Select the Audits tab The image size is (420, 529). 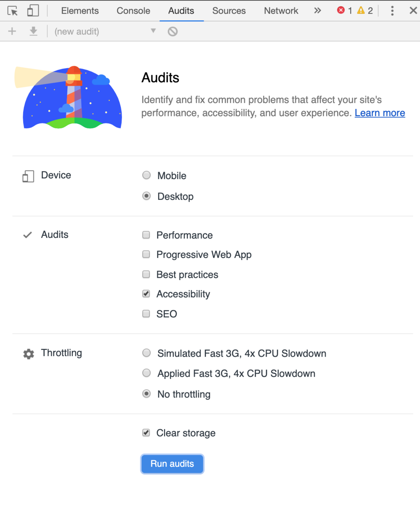click(x=181, y=11)
